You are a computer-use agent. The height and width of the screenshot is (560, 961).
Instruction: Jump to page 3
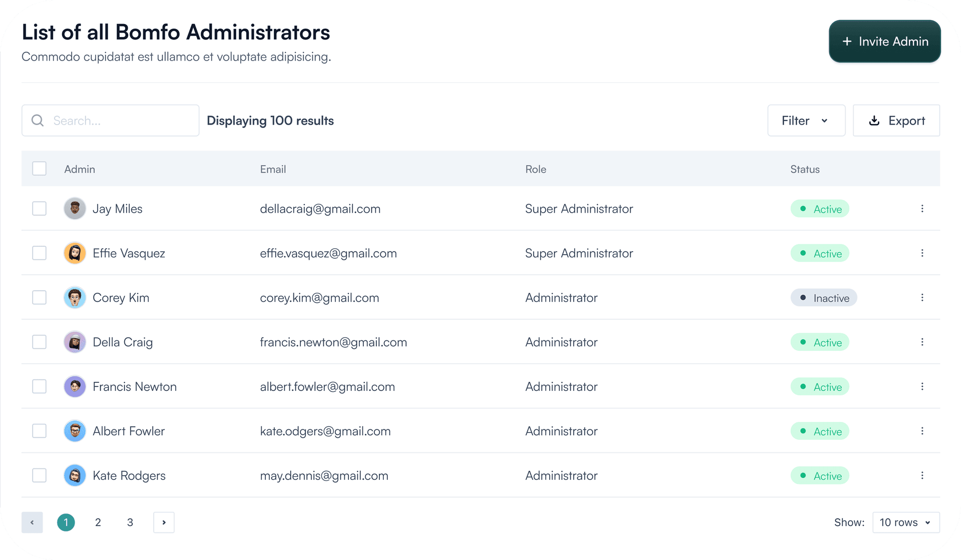coord(130,522)
